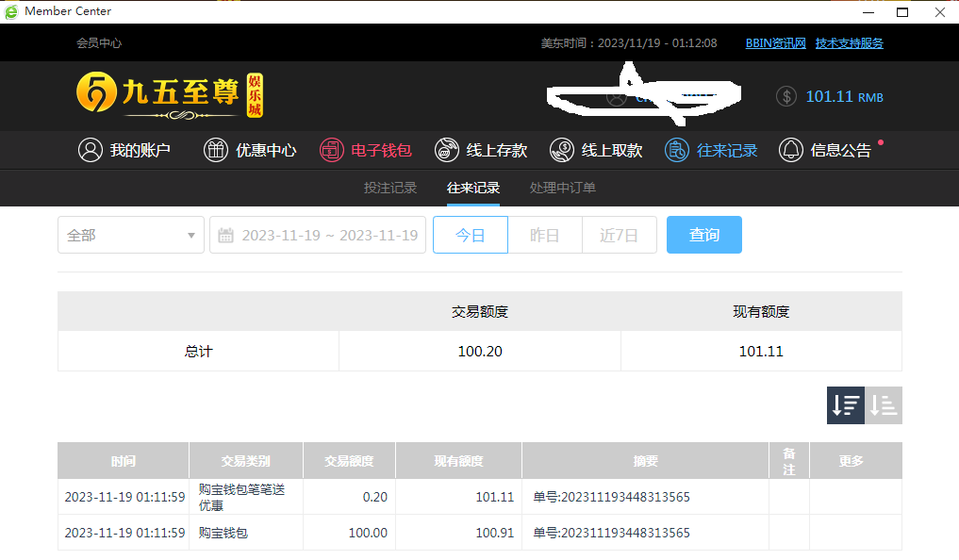Click the 101.11 RMB balance
The width and height of the screenshot is (959, 560).
point(844,96)
